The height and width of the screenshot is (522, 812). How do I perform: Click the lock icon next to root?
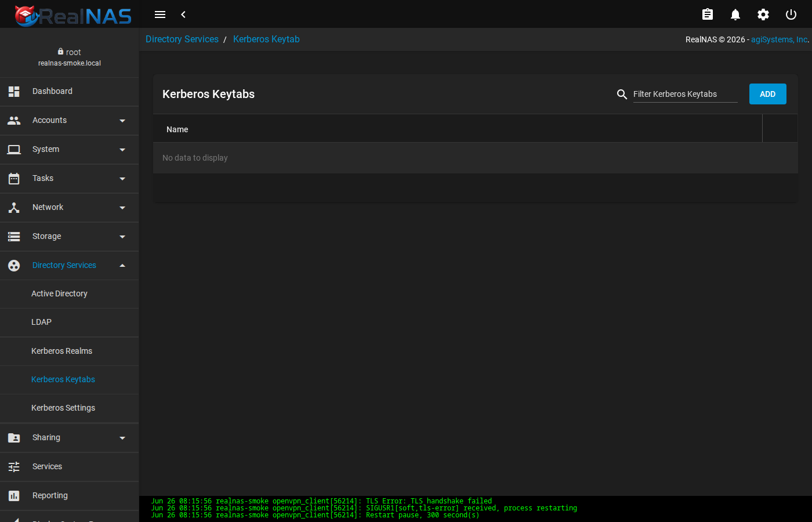tap(60, 52)
